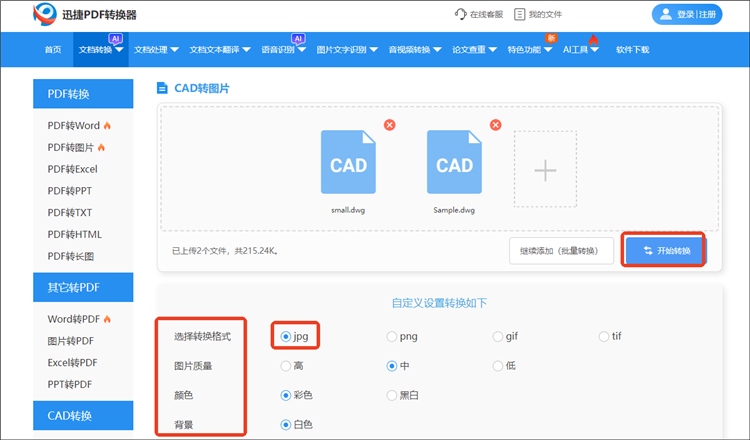Choose 黑白 color option
750x440 pixels.
coord(392,395)
